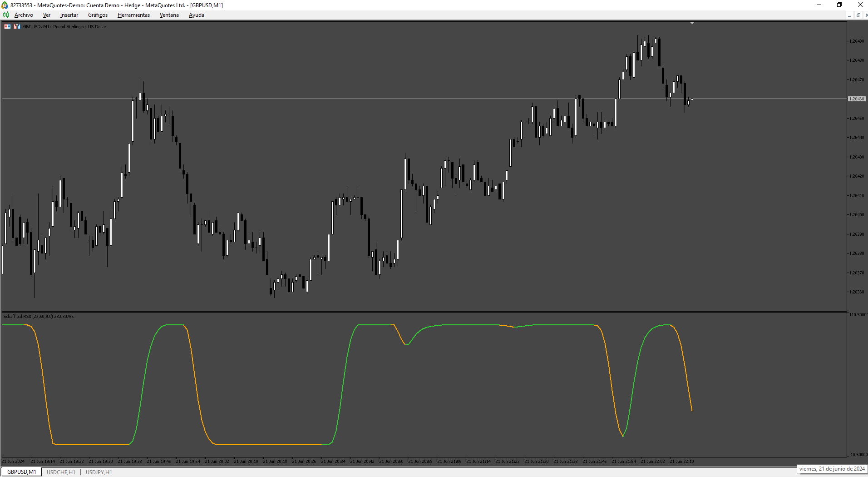Click the viernes 21 de junio date tooltip
This screenshot has width=868, height=477.
coord(832,469)
